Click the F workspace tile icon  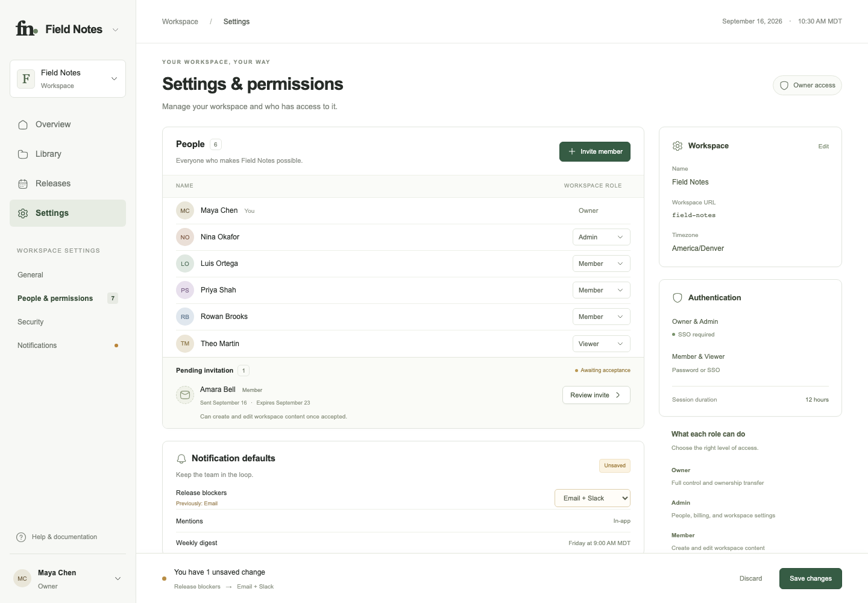[26, 78]
